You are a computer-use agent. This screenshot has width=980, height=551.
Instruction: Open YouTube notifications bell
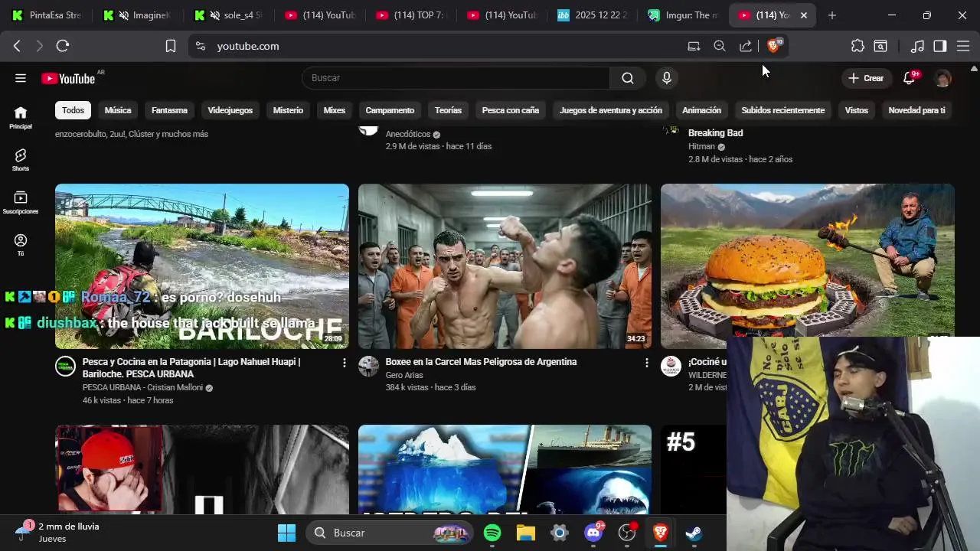[x=910, y=78]
